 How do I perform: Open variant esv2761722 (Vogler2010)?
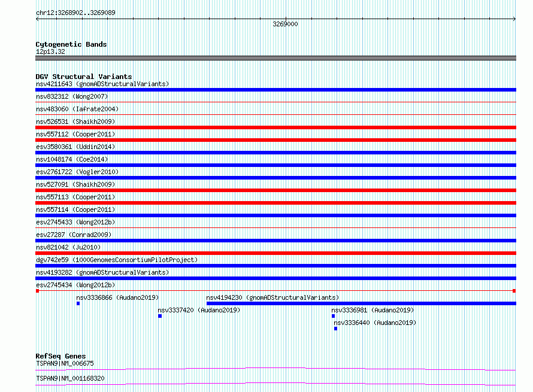point(77,172)
